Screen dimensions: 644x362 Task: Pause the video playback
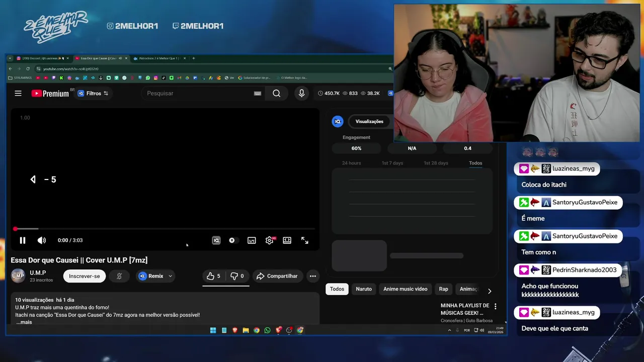pos(23,240)
